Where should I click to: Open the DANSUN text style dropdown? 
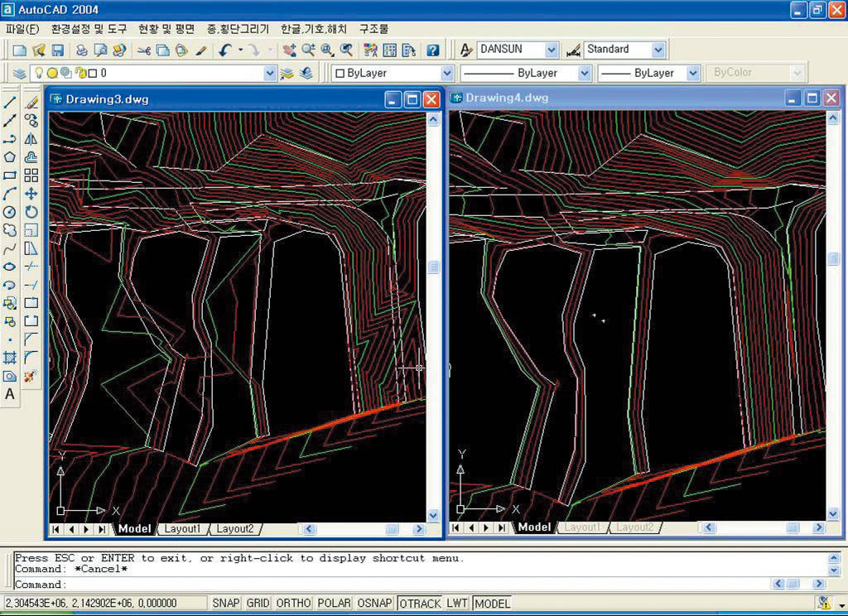pyautogui.click(x=552, y=50)
